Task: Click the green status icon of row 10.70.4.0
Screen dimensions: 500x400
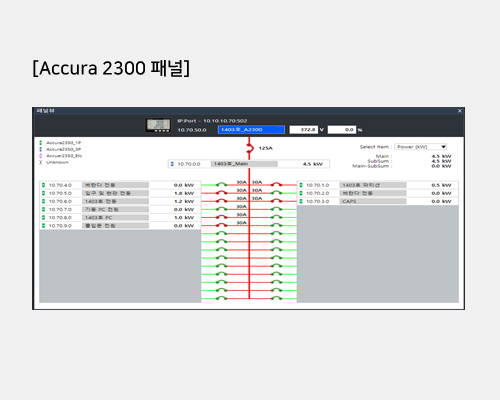Action: click(x=43, y=185)
